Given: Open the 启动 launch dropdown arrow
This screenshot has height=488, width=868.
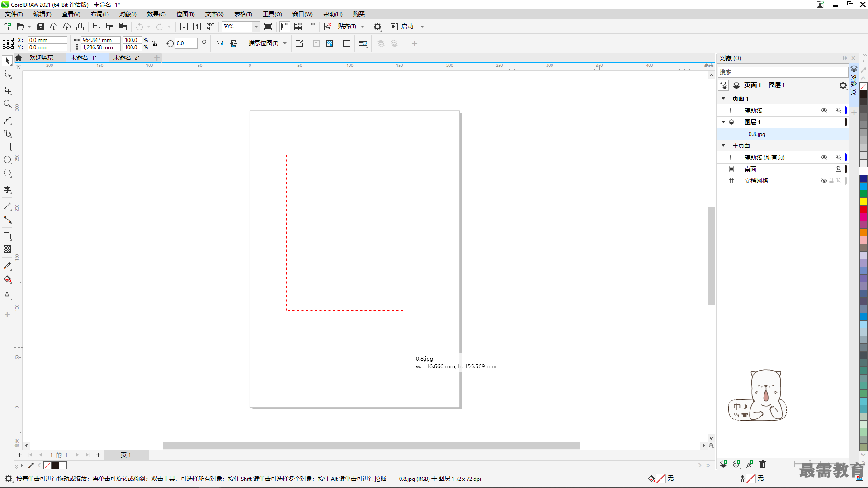Looking at the screenshot, I should point(422,27).
